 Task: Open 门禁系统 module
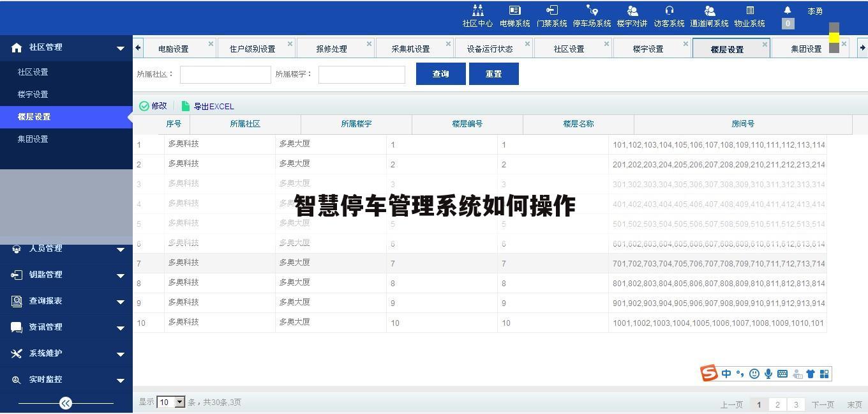[551, 17]
